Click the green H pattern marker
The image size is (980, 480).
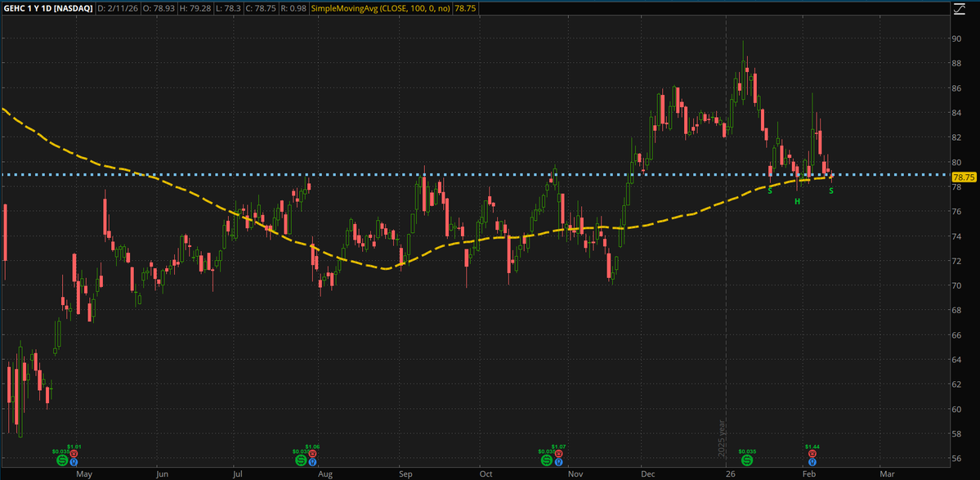[797, 201]
